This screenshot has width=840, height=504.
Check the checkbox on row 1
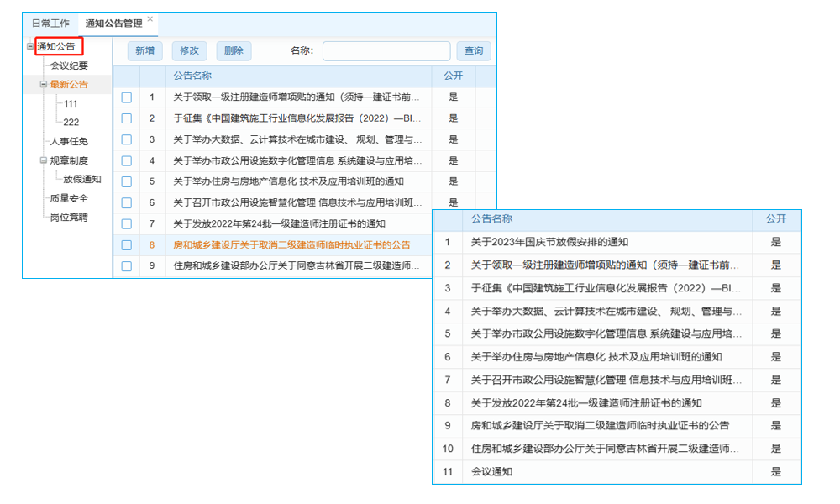pyautogui.click(x=128, y=97)
